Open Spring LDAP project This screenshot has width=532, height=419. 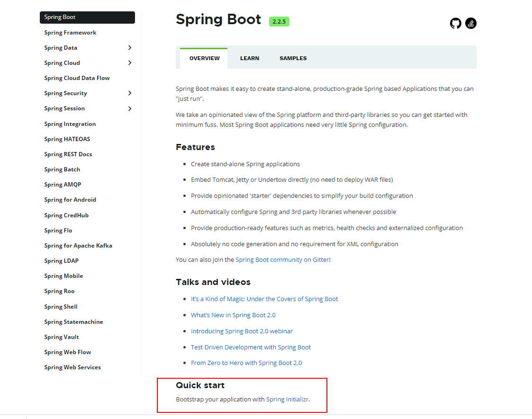coord(62,261)
